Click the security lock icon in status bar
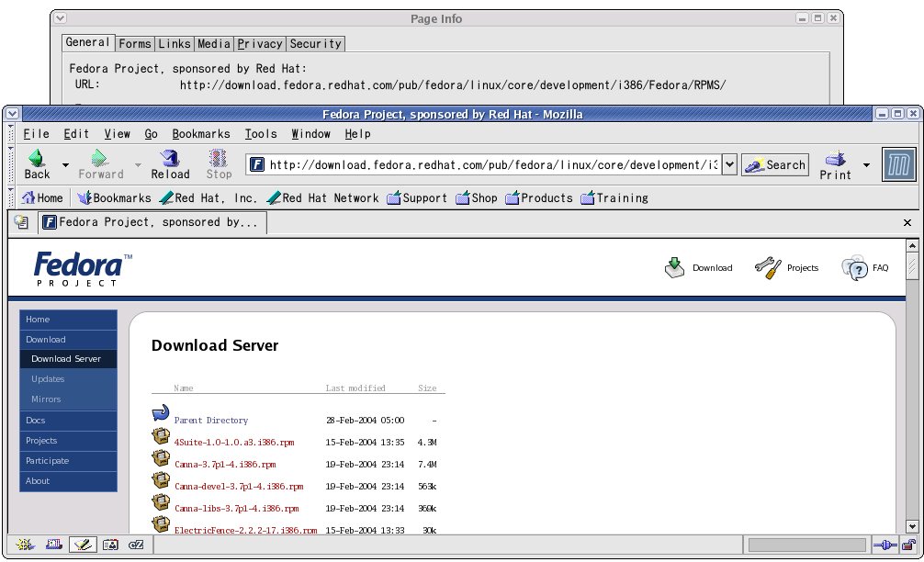 click(x=907, y=545)
